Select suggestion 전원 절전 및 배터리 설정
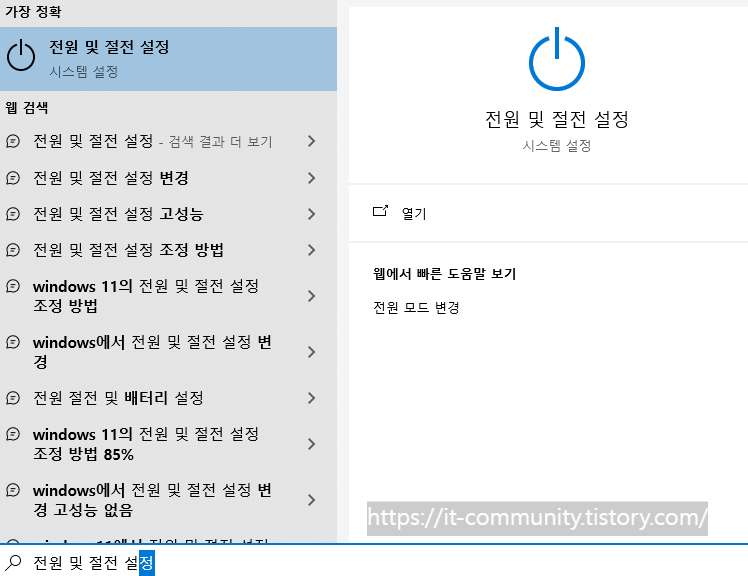Screen dimensions: 748x576 coord(168,398)
